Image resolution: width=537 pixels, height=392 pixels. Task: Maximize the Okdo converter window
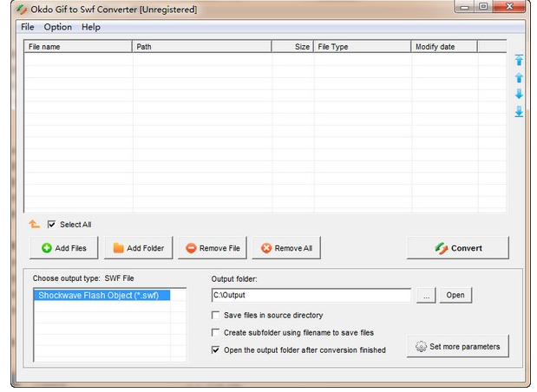point(483,7)
